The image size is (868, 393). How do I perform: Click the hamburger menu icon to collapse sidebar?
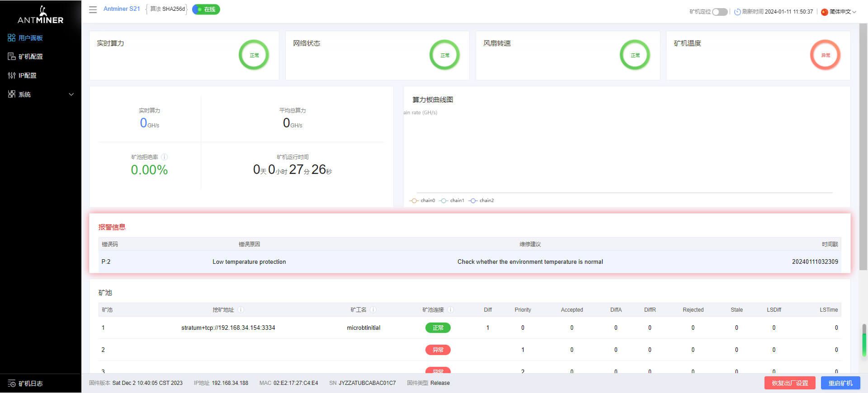pyautogui.click(x=93, y=9)
